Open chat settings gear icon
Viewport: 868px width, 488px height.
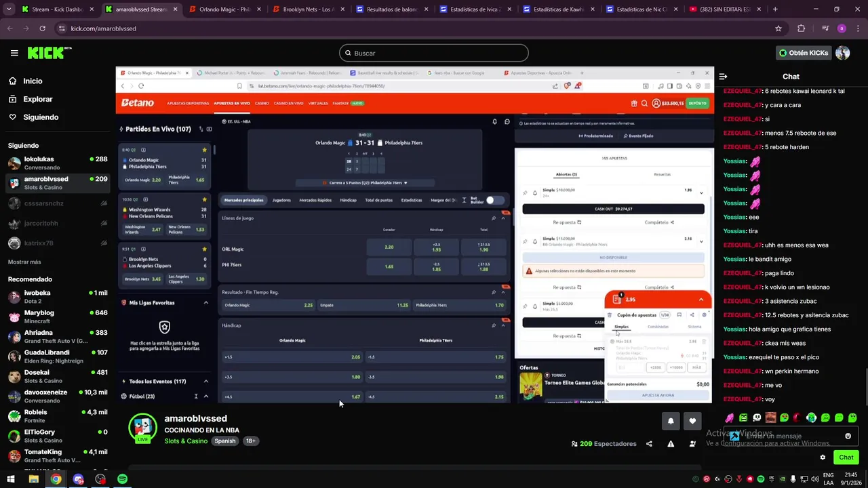coord(823,457)
